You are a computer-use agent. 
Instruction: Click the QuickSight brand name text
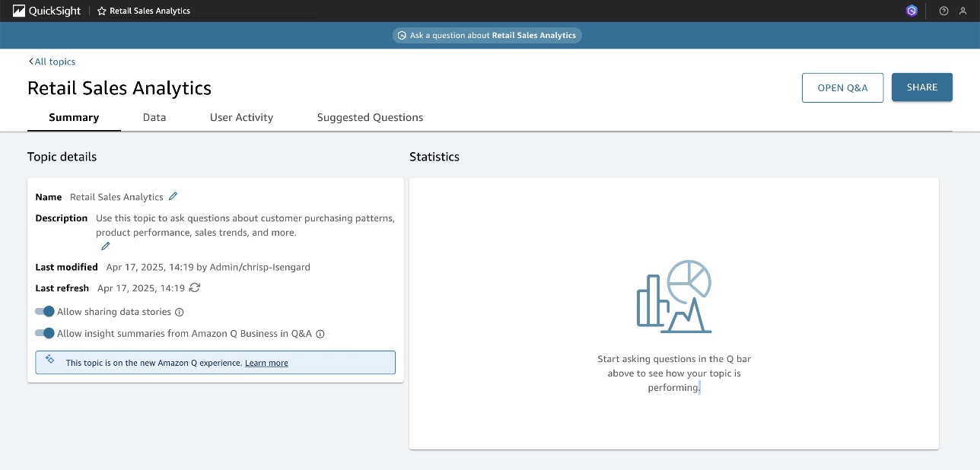click(54, 11)
